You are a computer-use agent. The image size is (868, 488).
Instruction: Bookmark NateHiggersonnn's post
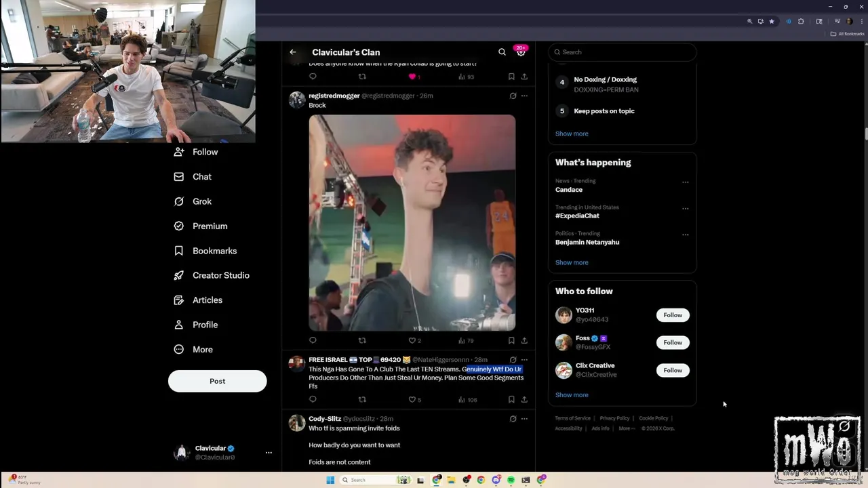coord(511,399)
